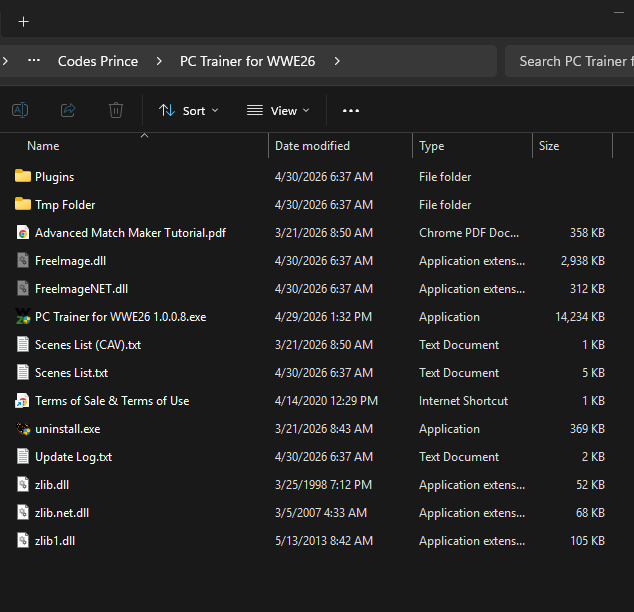Select the zlib1.dll file name
Image resolution: width=634 pixels, height=612 pixels.
55,541
